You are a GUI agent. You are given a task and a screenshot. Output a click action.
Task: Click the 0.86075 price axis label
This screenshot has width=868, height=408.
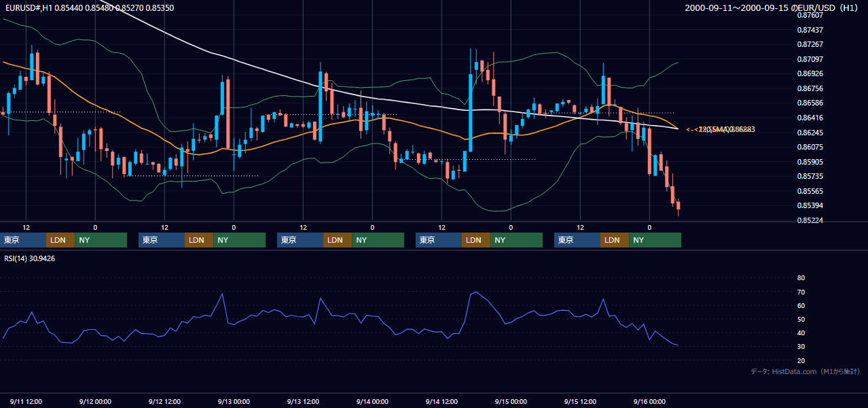[x=810, y=147]
